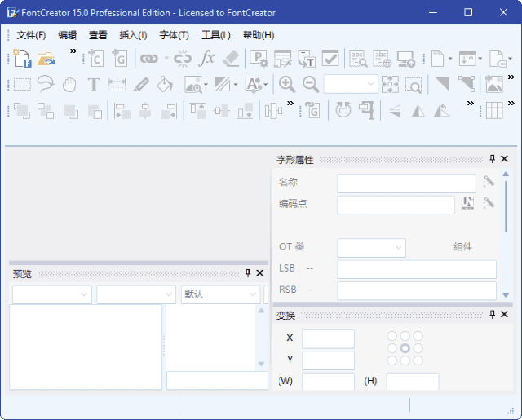Click the 名称 input field
The height and width of the screenshot is (420, 522).
[x=406, y=183]
